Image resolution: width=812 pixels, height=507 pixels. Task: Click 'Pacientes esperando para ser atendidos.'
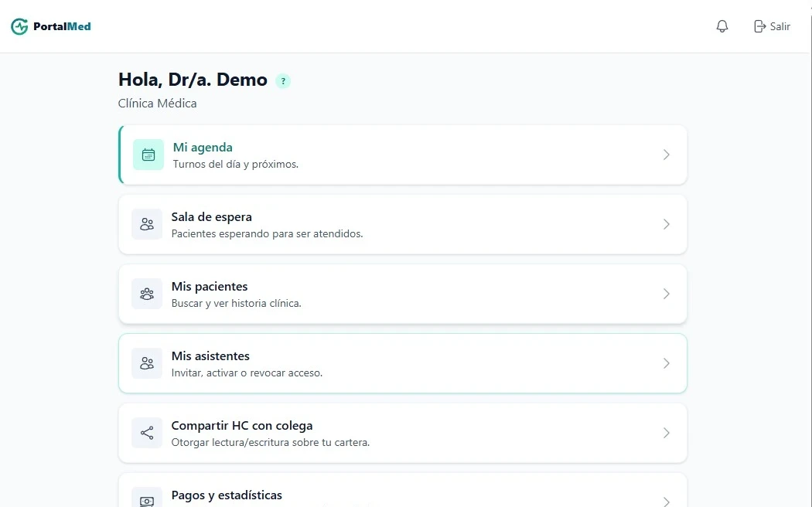click(x=268, y=234)
